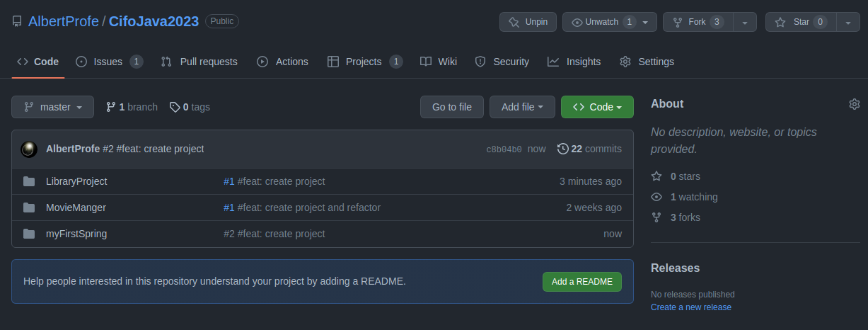The image size is (868, 330).
Task: View the 1 watching link
Action: [x=685, y=197]
